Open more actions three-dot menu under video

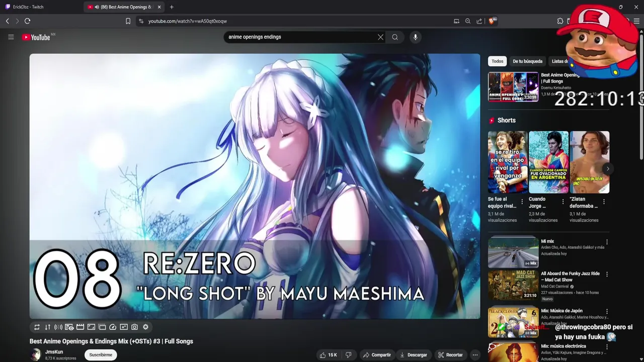(x=475, y=355)
